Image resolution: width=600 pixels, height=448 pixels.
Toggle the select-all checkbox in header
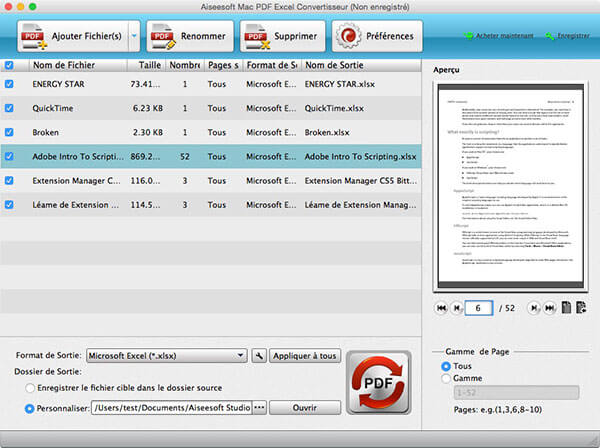pyautogui.click(x=9, y=65)
